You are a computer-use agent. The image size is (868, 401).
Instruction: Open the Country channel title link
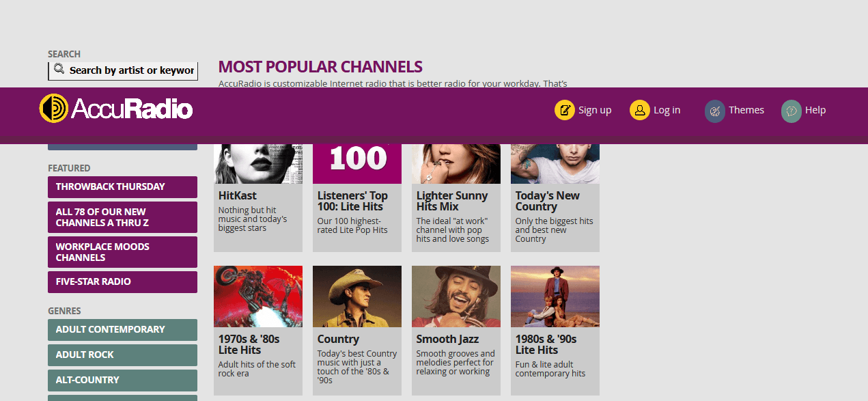click(x=338, y=339)
